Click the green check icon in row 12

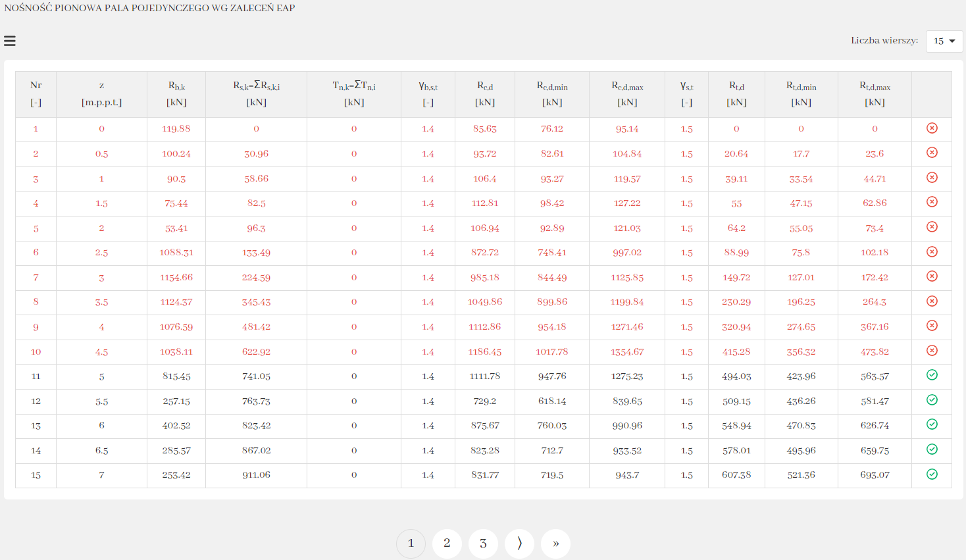click(x=932, y=400)
